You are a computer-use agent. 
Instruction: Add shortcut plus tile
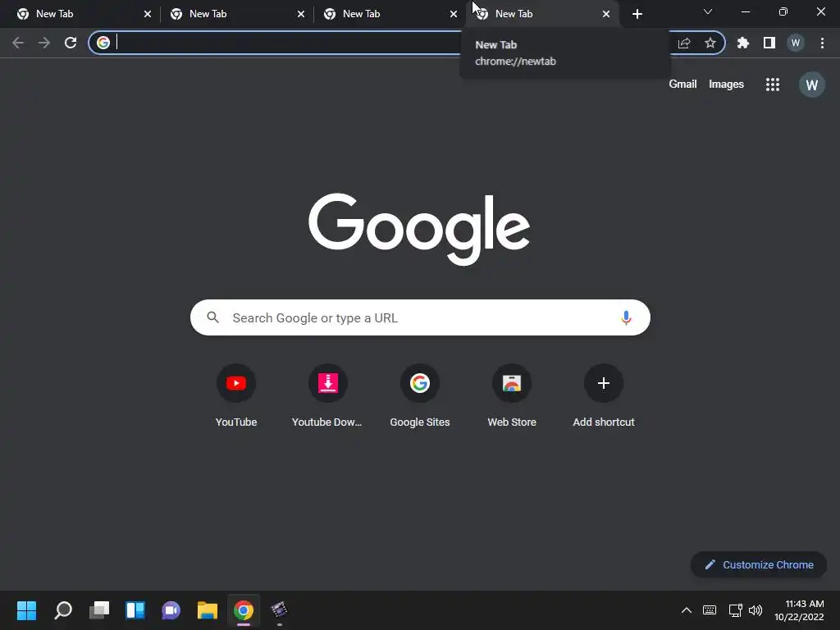point(603,396)
